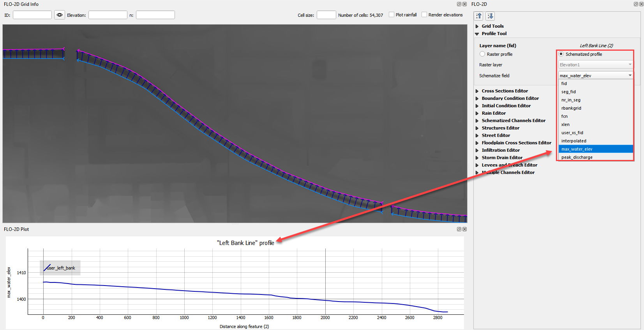Click the expand all groups down-arrow icon
Screen dimensions: 644x330
click(490, 16)
